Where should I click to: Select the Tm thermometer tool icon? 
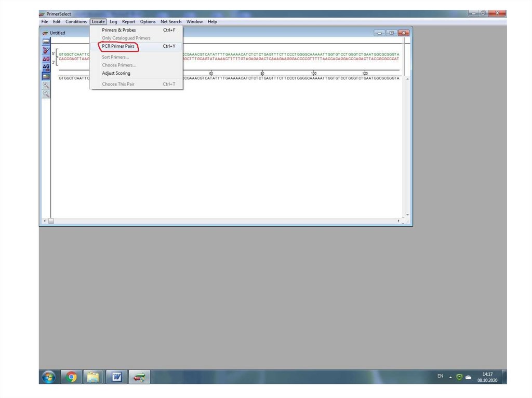(x=46, y=50)
